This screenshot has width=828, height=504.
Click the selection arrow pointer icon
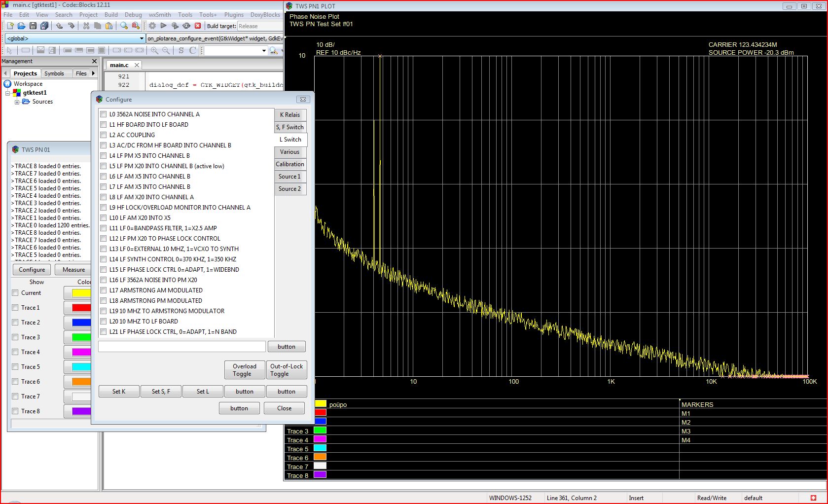pyautogui.click(x=9, y=50)
